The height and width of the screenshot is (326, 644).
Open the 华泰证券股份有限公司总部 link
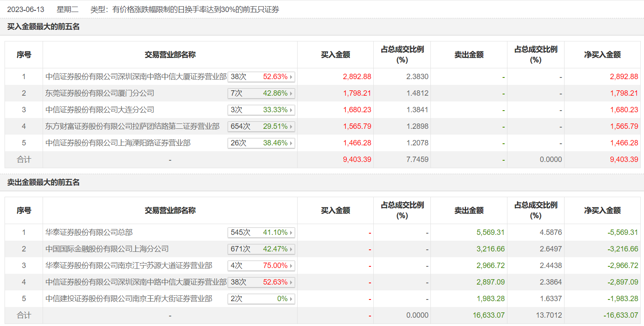(89, 232)
